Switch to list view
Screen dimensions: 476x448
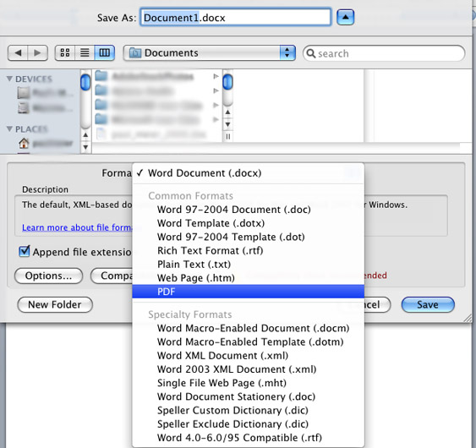85,53
